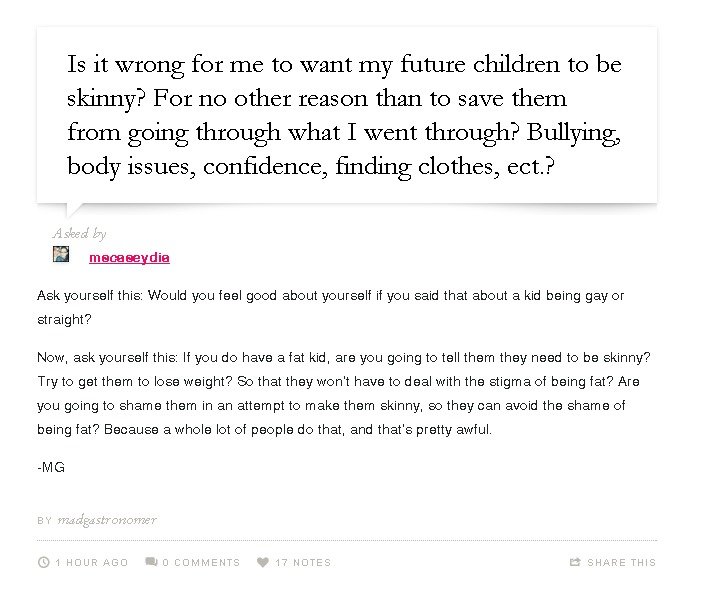Click the pointer tail under the question bubble
The image size is (708, 613).
[x=73, y=210]
